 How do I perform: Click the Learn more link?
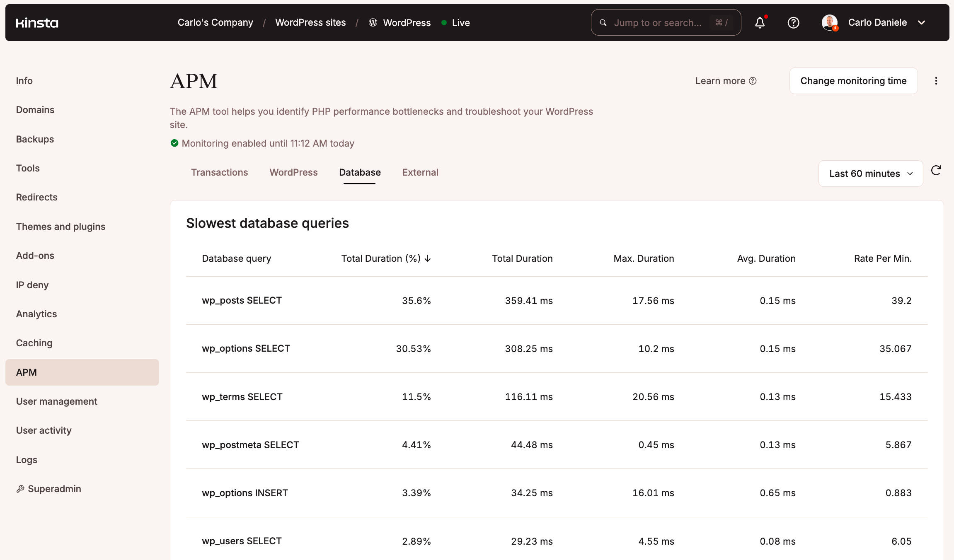click(720, 81)
